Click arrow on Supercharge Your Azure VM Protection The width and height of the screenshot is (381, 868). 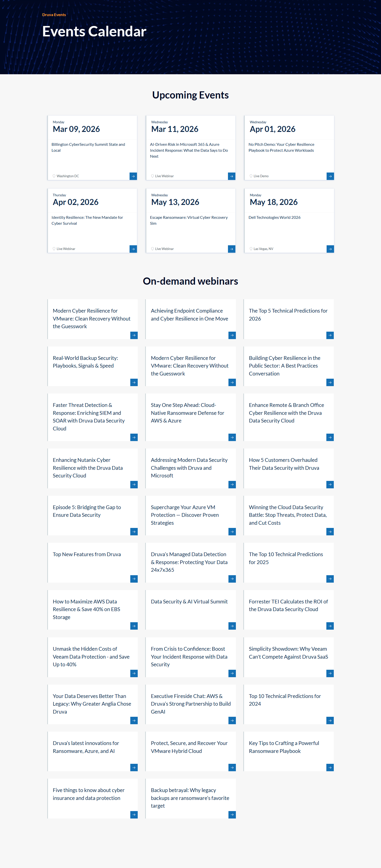point(232,532)
